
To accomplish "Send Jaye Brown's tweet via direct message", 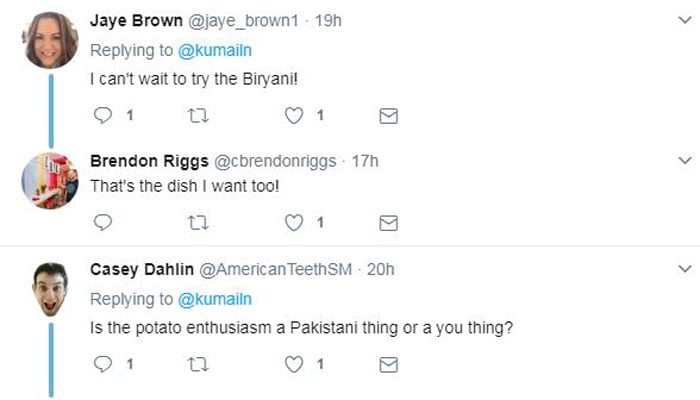I will pyautogui.click(x=389, y=116).
